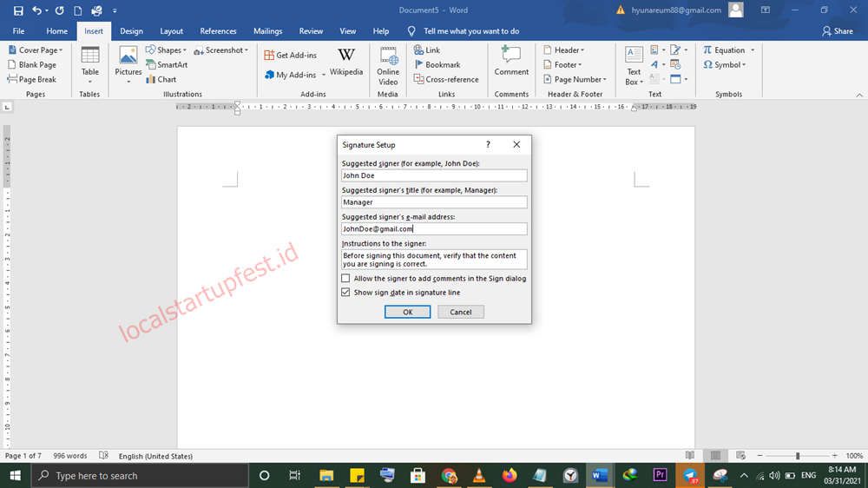
Task: Zoom out with the minus button
Action: click(760, 455)
